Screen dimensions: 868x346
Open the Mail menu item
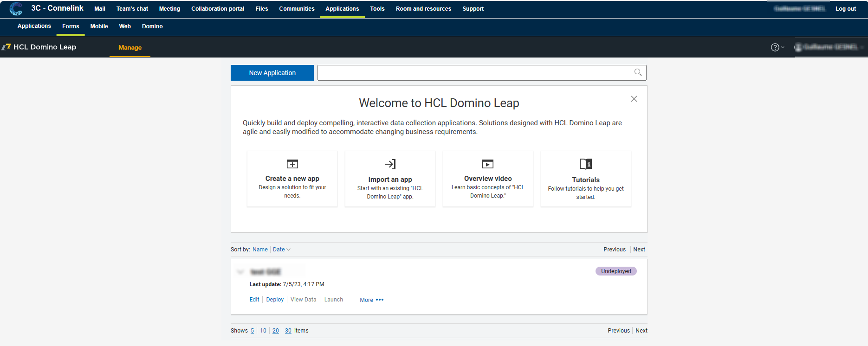100,9
